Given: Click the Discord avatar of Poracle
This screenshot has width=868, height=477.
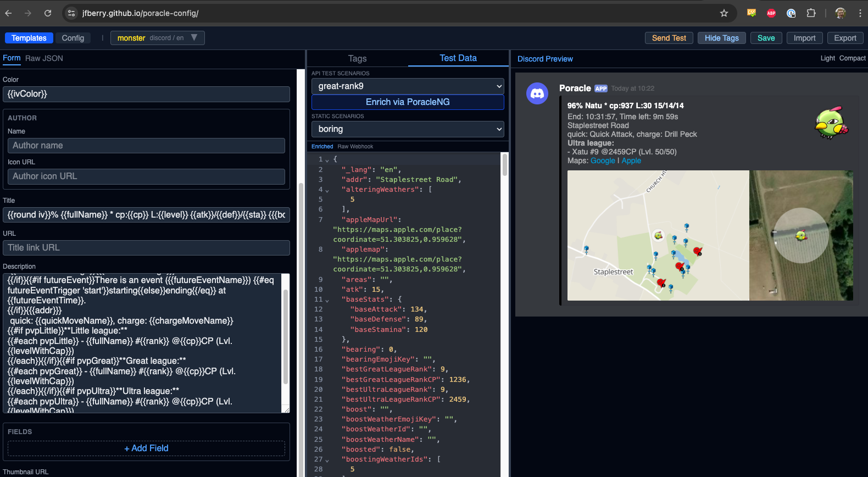Looking at the screenshot, I should coord(537,93).
